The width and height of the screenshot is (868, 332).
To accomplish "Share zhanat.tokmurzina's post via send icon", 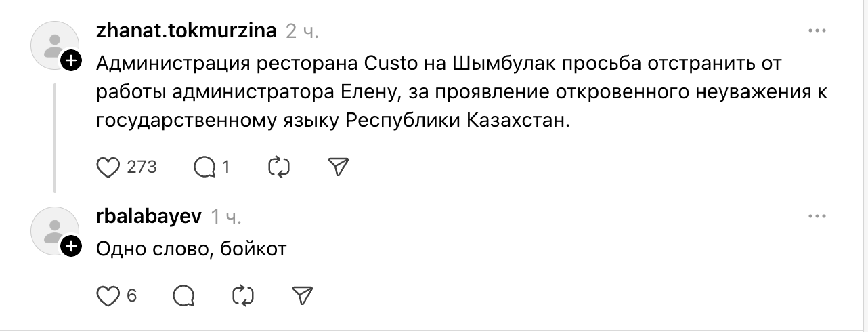I will coord(337,167).
